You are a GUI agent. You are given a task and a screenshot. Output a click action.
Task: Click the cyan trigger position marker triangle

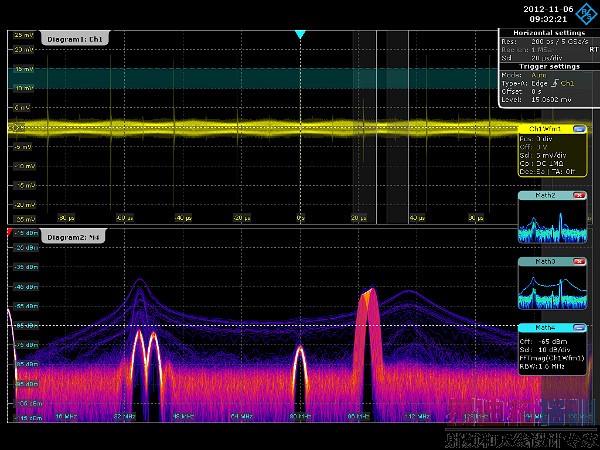pyautogui.click(x=300, y=34)
